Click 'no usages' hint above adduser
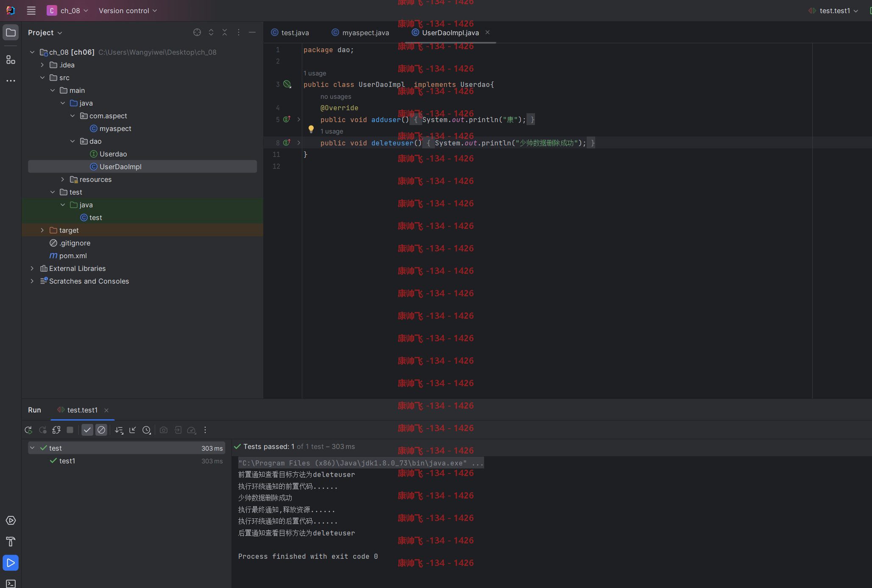 coord(336,97)
